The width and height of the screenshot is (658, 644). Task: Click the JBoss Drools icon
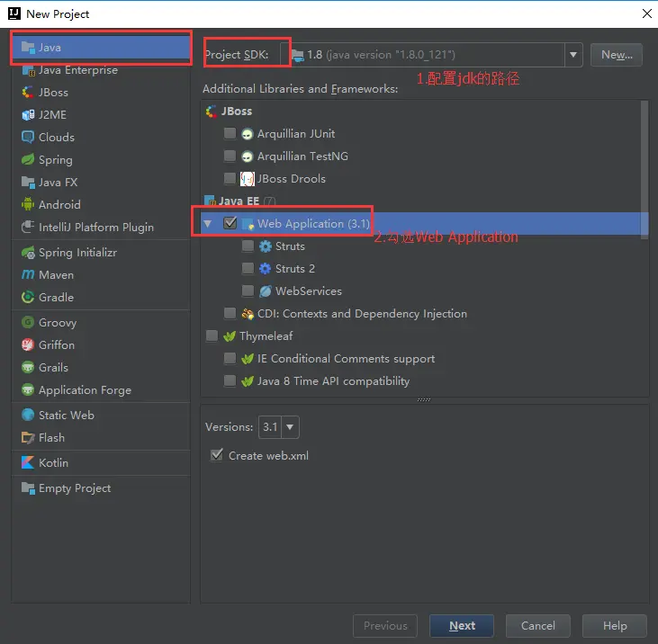click(x=248, y=179)
